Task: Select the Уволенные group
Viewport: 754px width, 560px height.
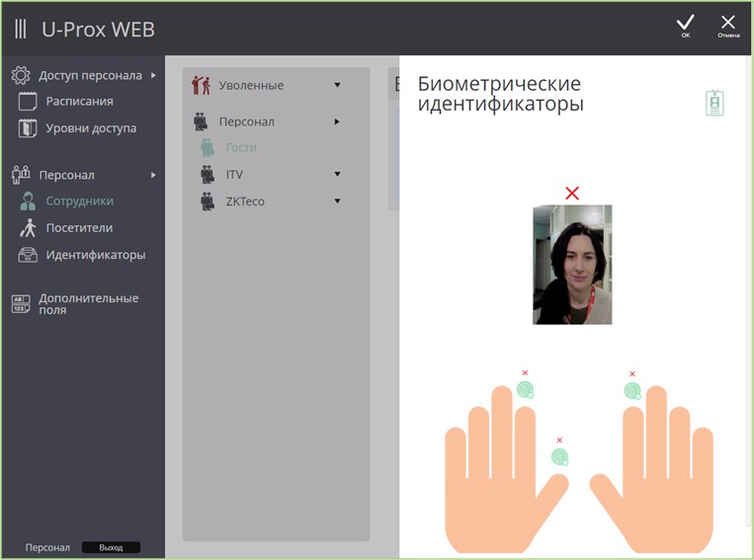Action: point(251,86)
